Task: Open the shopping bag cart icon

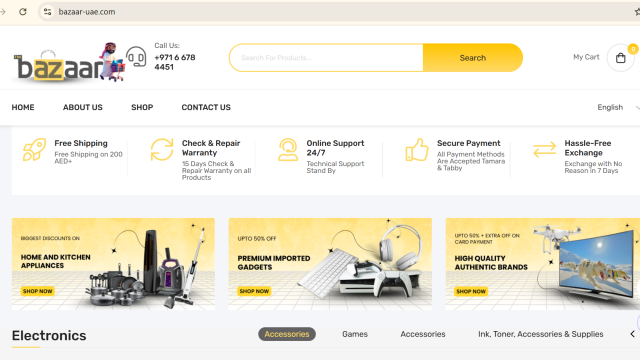Action: (x=620, y=58)
